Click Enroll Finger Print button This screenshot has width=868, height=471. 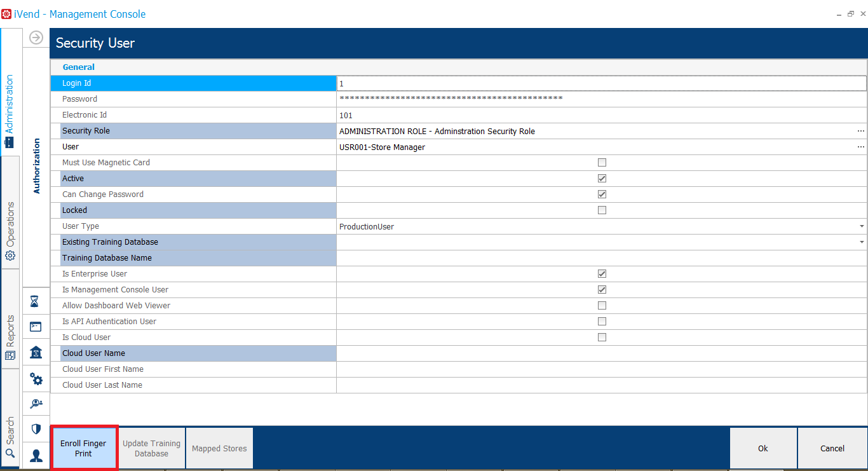tap(84, 448)
